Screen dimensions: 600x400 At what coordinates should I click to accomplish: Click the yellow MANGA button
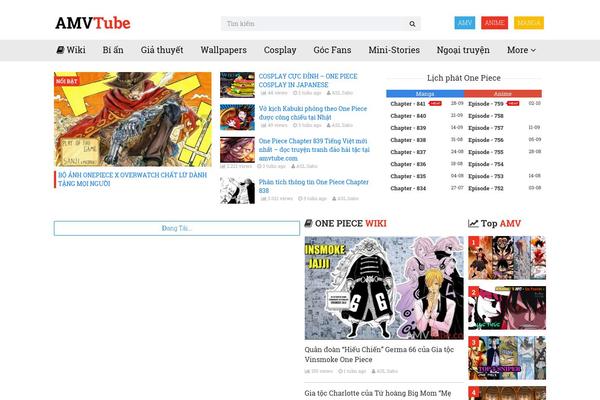529,23
